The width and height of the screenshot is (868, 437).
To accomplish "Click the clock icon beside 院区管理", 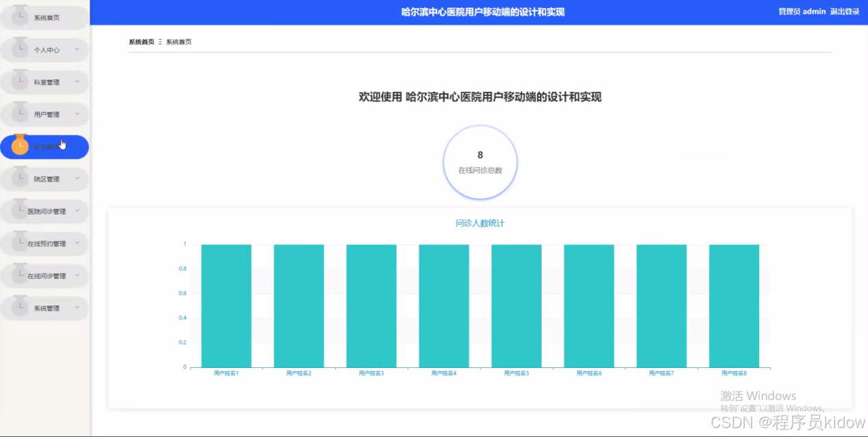I will [21, 178].
